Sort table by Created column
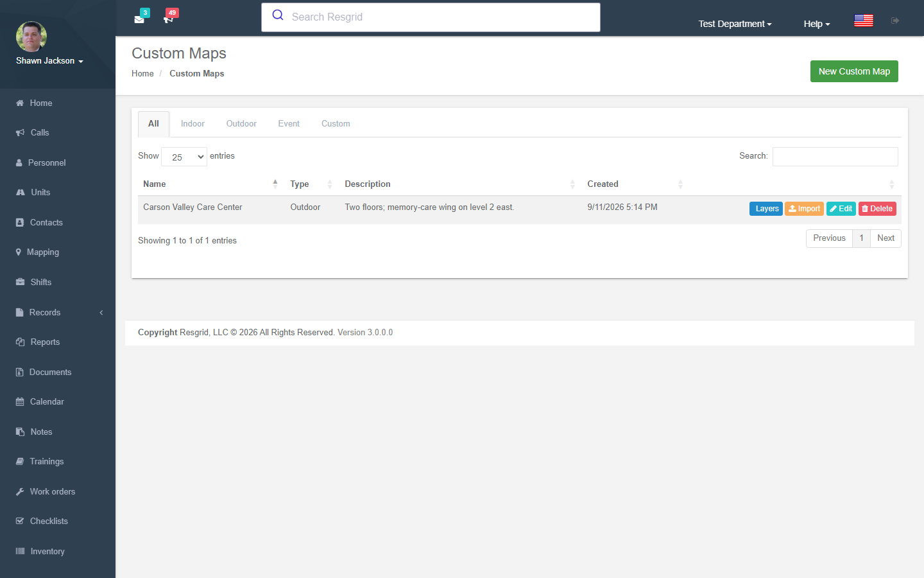924x578 pixels. 636,184
